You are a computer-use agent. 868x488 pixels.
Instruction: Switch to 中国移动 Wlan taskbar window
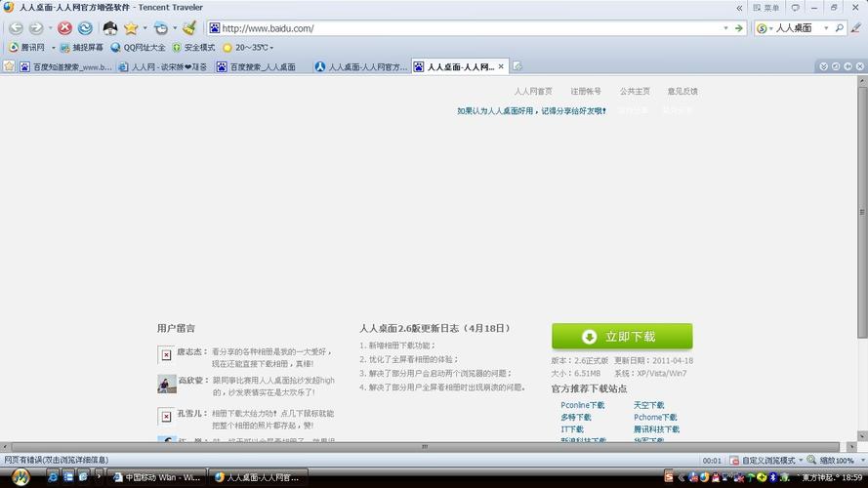pos(156,477)
